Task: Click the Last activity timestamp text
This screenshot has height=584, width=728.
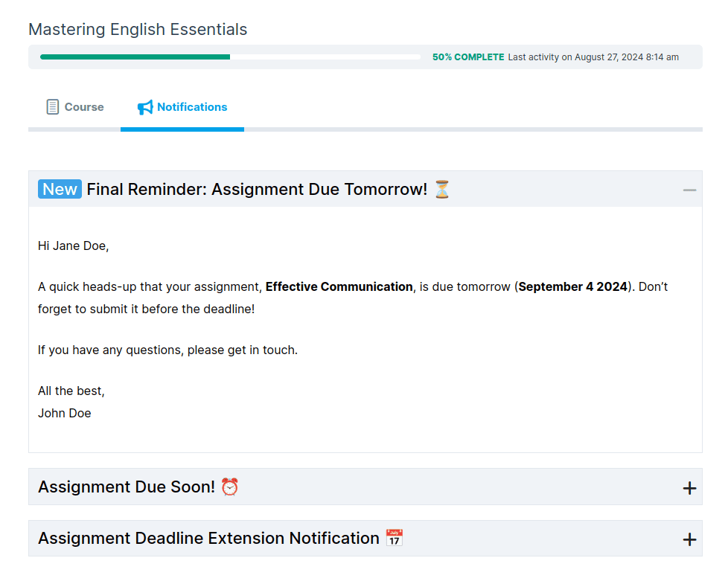Action: [x=593, y=57]
